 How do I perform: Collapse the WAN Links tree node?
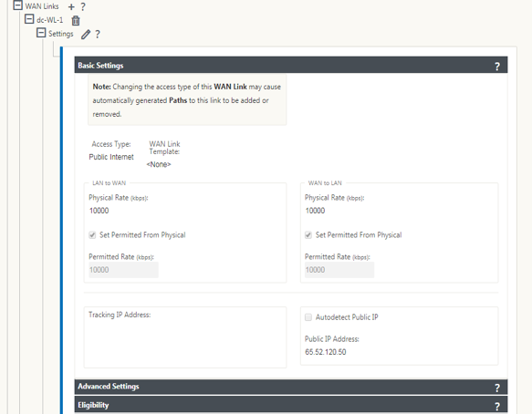pyautogui.click(x=18, y=5)
